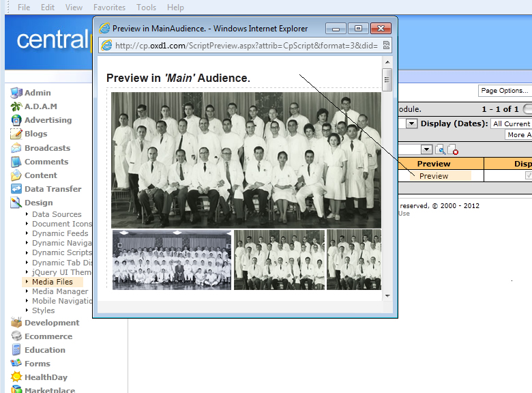Open the Display (Dates) dropdown

tap(511, 123)
